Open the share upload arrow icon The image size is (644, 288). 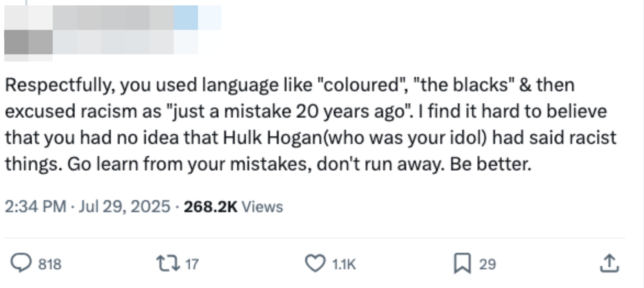tap(609, 263)
